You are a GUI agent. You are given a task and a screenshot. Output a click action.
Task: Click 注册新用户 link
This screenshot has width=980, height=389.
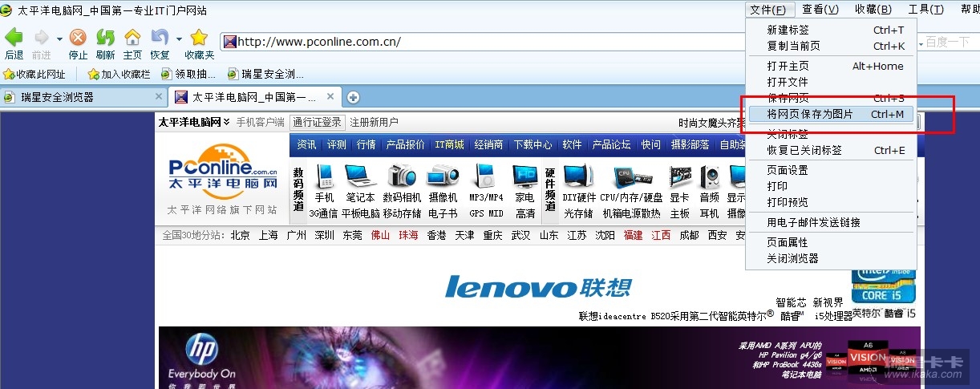pyautogui.click(x=374, y=123)
